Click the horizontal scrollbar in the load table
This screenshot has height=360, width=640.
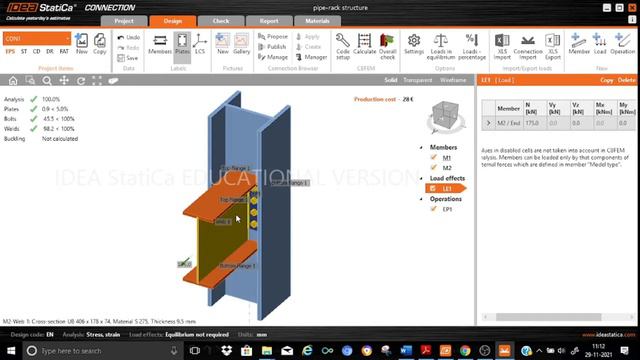(548, 317)
